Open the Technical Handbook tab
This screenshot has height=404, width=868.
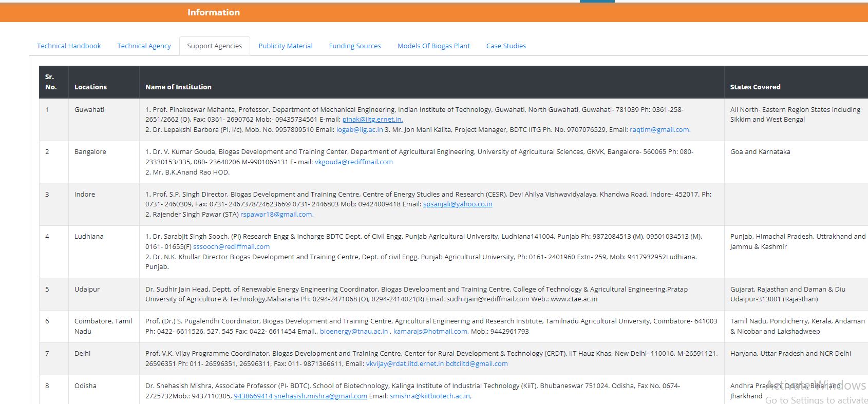(69, 46)
